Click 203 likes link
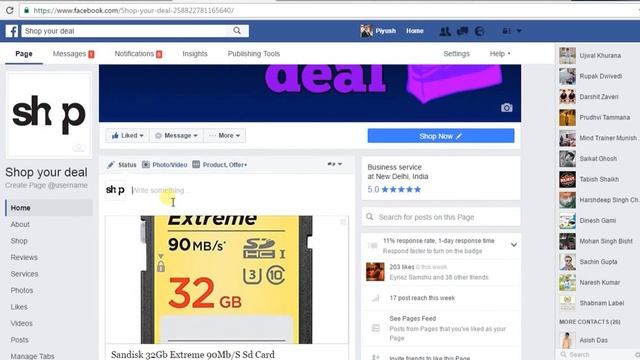640x360 pixels. [402, 267]
